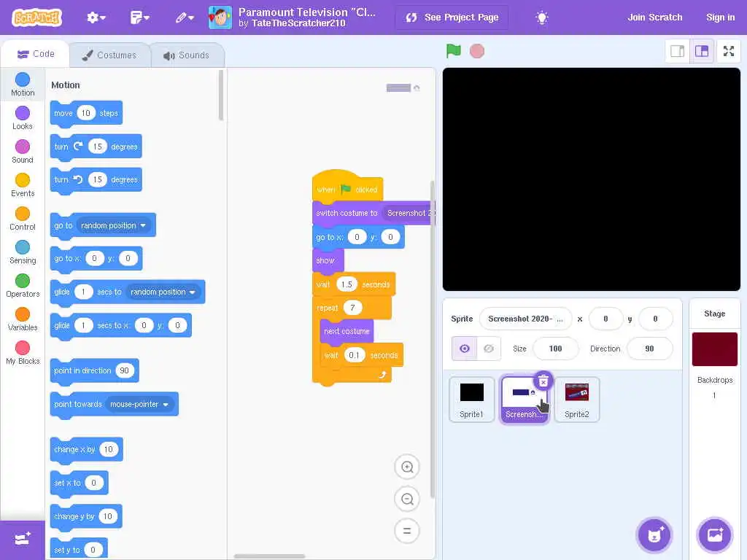Image resolution: width=747 pixels, height=560 pixels.
Task: Select the Sound block category
Action: click(x=23, y=152)
